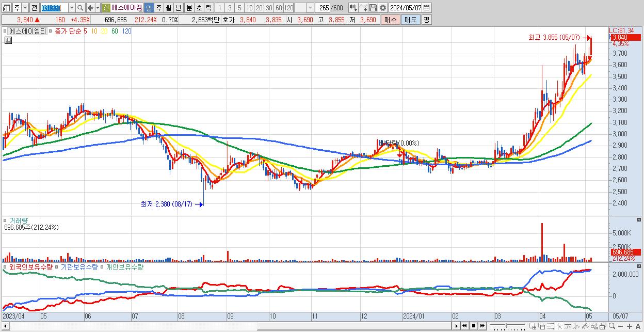Click the add candlestick indicator icon
Image resolution: width=644 pixels, height=332 pixels.
click(x=353, y=8)
